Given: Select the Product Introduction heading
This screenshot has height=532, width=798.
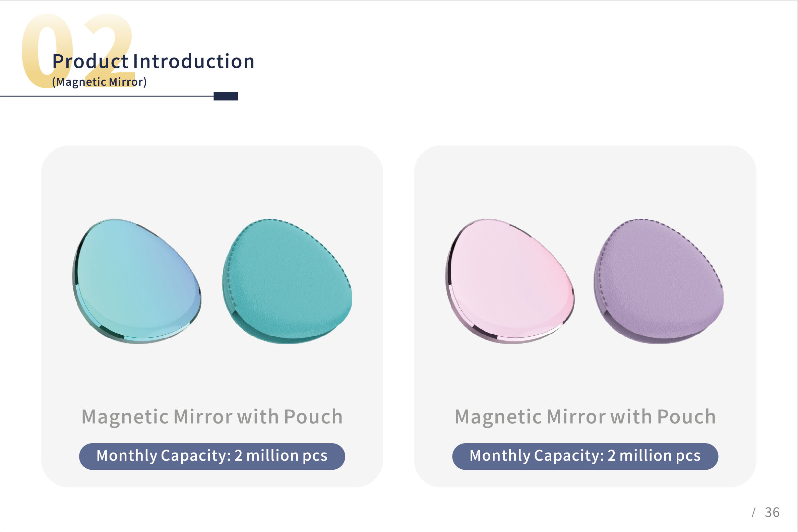Looking at the screenshot, I should coord(153,61).
